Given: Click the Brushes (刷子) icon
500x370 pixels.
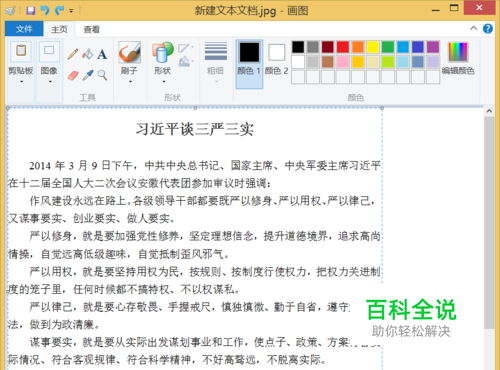Looking at the screenshot, I should 129,52.
